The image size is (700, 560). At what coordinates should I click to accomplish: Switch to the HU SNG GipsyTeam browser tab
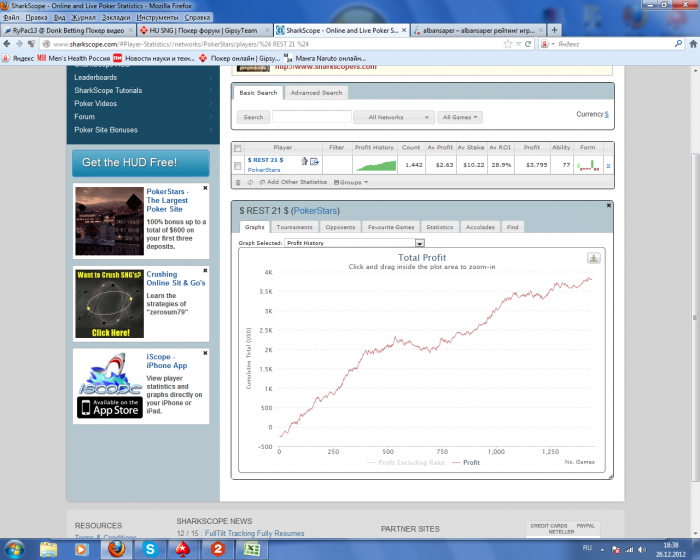click(x=205, y=30)
